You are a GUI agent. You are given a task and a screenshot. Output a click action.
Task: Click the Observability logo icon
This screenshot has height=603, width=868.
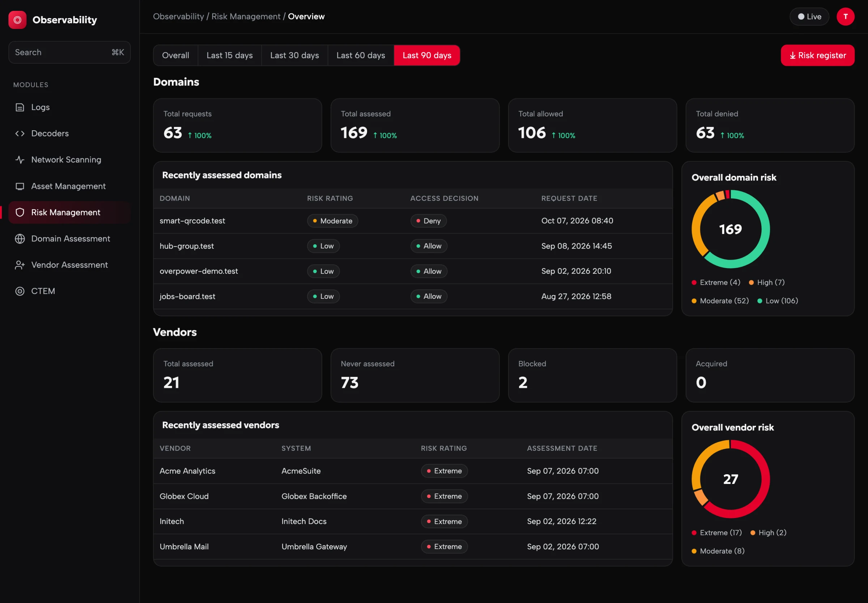click(x=17, y=20)
